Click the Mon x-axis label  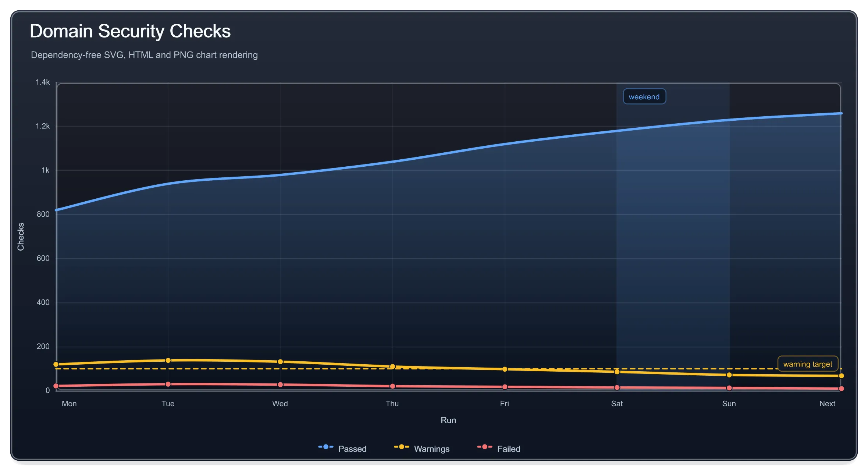(69, 403)
